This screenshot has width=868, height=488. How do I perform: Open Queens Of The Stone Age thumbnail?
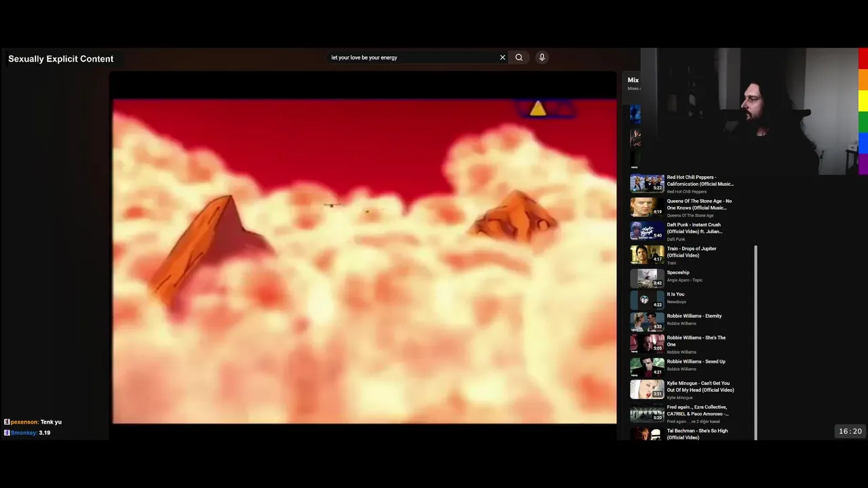click(647, 207)
